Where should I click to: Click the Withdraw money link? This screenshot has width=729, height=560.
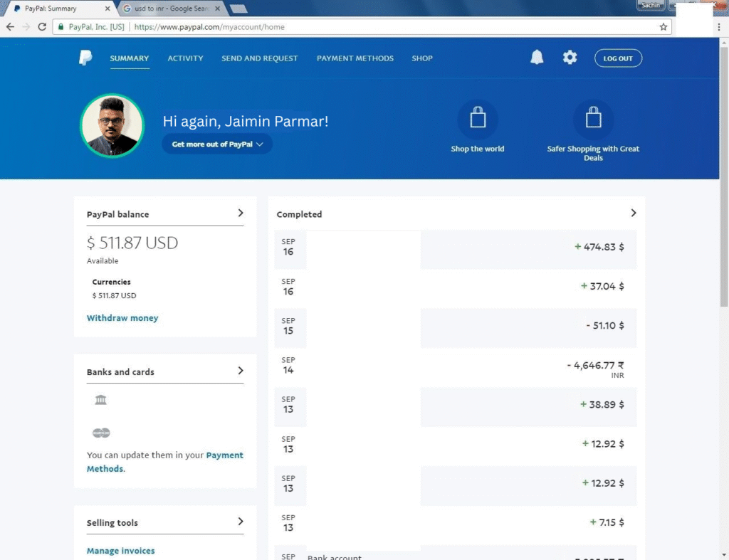click(x=122, y=318)
